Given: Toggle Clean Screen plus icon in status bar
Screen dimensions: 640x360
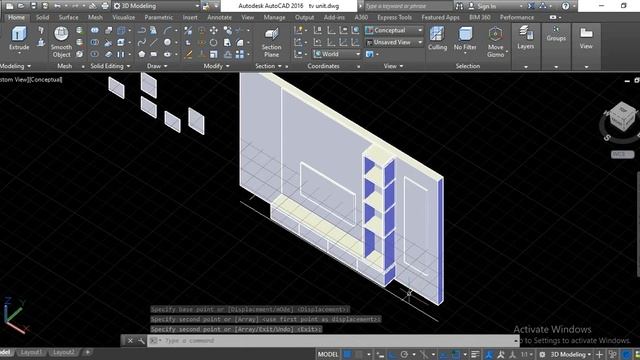Looking at the screenshot, I should (x=599, y=354).
